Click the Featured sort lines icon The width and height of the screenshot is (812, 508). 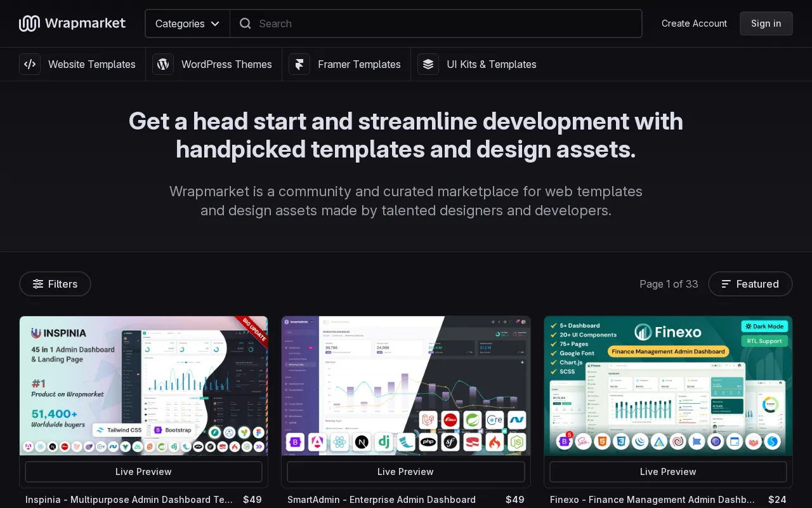(726, 284)
